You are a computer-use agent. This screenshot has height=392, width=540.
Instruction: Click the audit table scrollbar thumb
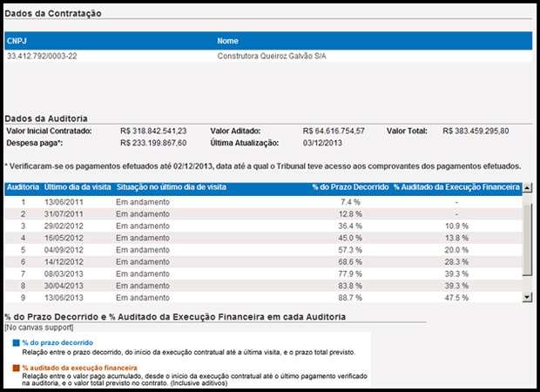526,240
